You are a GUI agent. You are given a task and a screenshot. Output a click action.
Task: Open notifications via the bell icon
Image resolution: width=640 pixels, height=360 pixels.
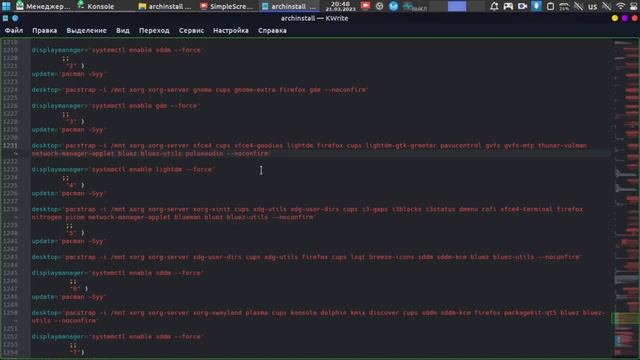pyautogui.click(x=494, y=6)
